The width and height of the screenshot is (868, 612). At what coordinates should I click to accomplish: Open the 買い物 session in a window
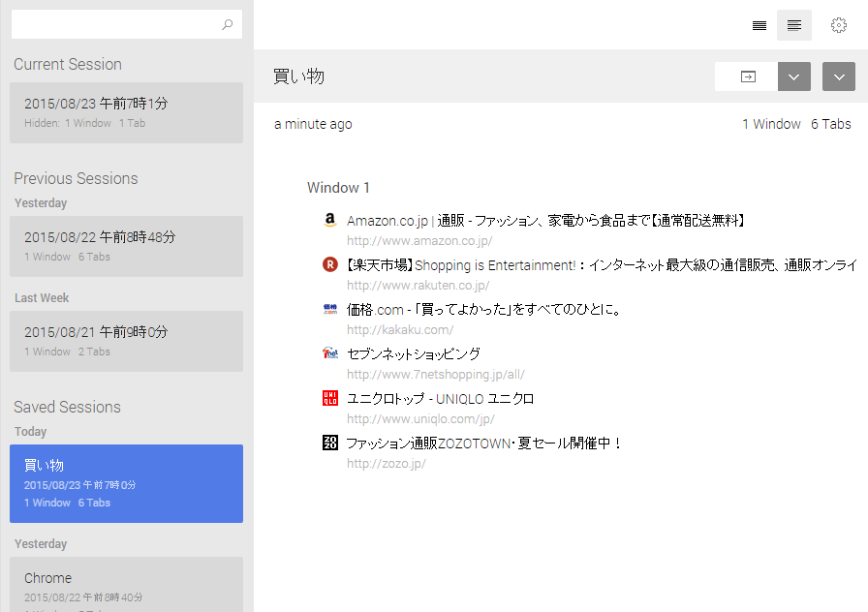[x=748, y=76]
